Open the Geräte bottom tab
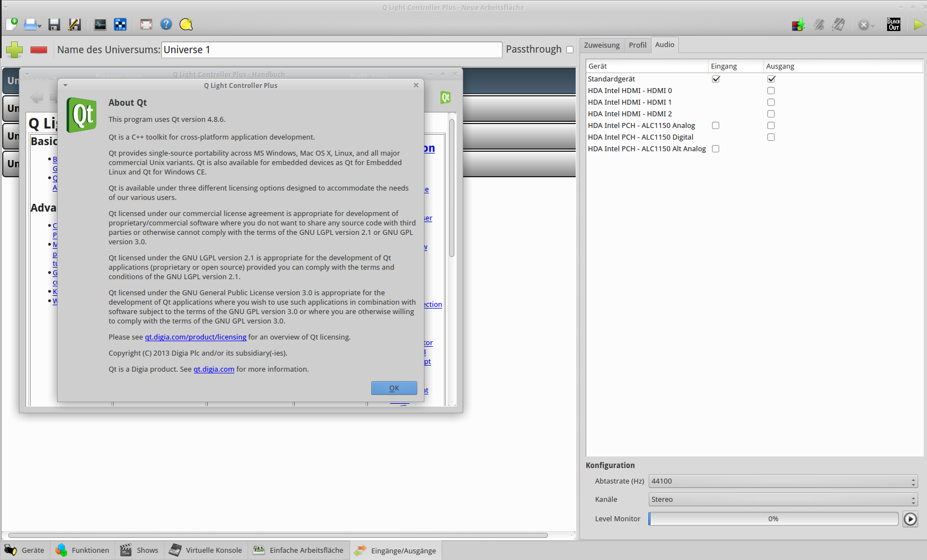This screenshot has width=927, height=560. (x=25, y=551)
